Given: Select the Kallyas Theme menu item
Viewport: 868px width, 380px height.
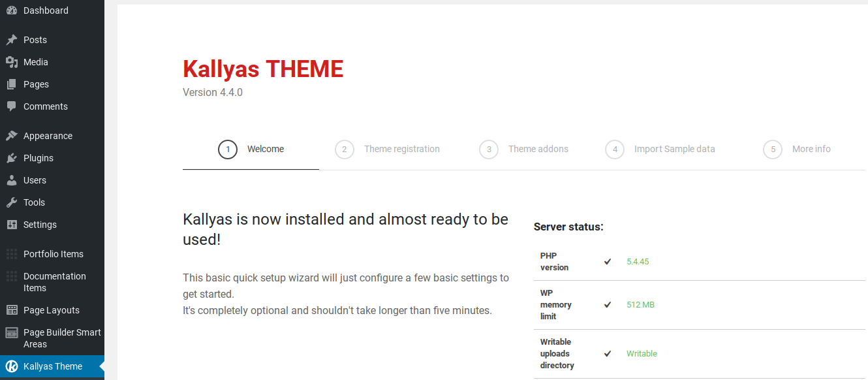Looking at the screenshot, I should (x=52, y=366).
